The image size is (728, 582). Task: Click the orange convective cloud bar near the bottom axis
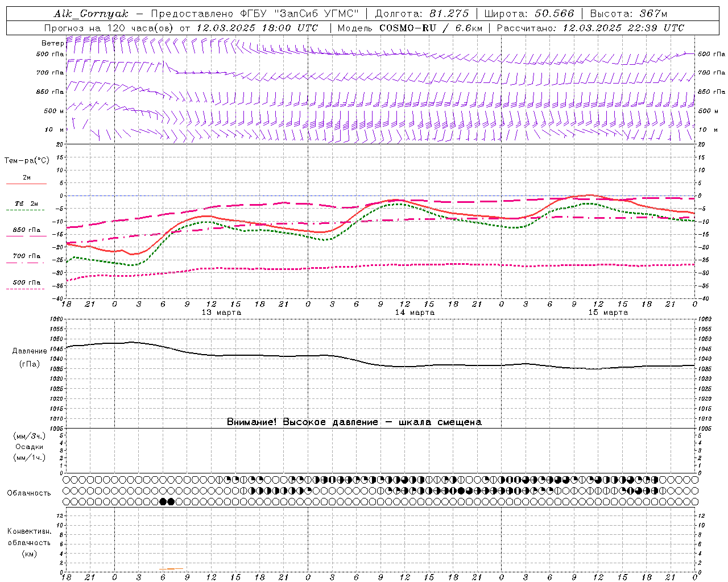click(171, 568)
